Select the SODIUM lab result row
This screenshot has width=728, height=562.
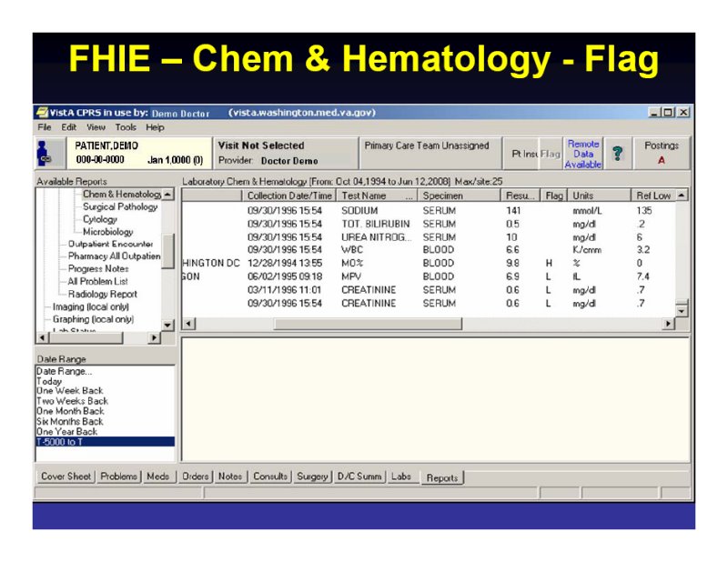(x=428, y=211)
